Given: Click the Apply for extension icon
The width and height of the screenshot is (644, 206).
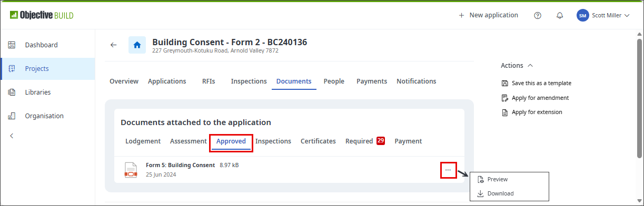Looking at the screenshot, I should pyautogui.click(x=505, y=112).
